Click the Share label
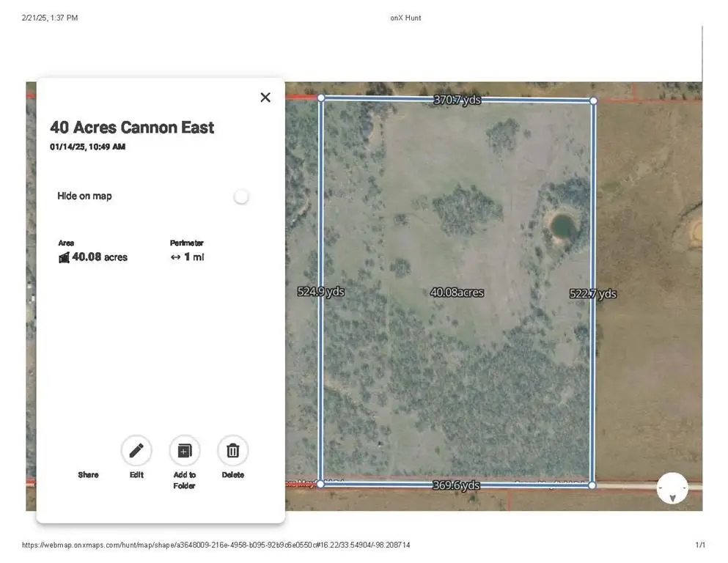728x563 pixels. (x=88, y=475)
